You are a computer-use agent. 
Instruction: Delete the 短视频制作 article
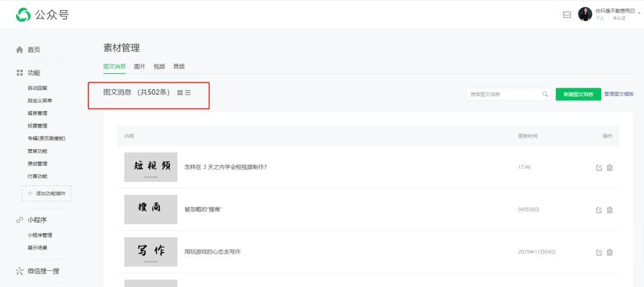tap(609, 167)
